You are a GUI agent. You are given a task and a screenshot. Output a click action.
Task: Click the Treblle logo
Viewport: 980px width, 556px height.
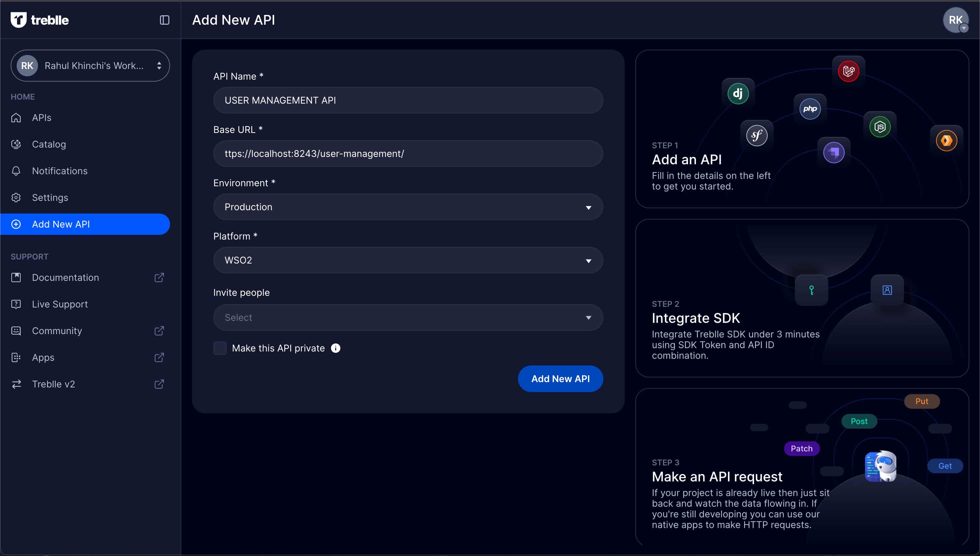pos(40,20)
